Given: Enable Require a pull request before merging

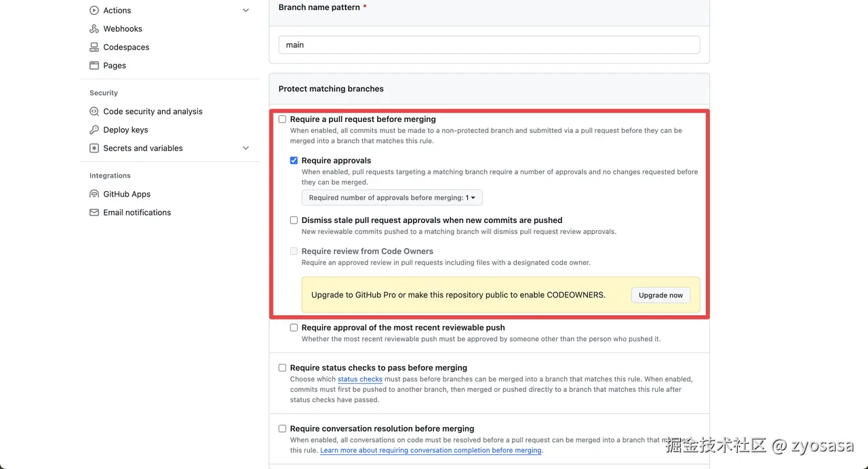Looking at the screenshot, I should coord(283,119).
